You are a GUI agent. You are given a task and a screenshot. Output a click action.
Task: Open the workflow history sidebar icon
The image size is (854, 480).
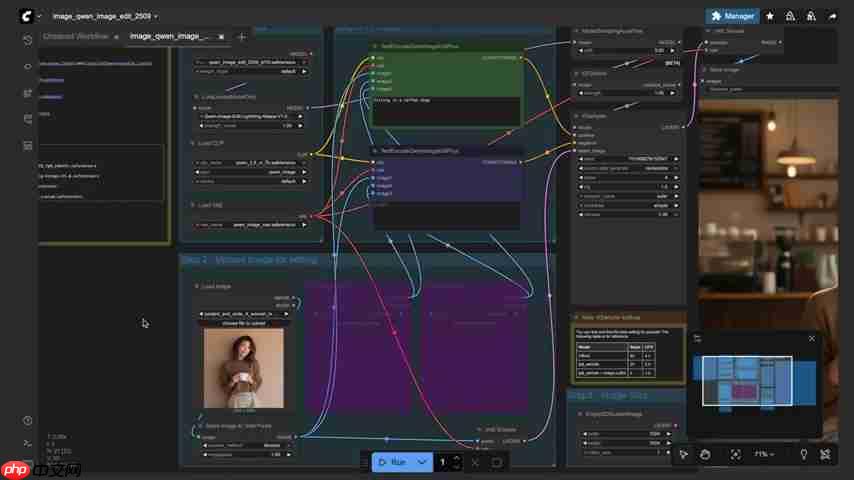[28, 40]
